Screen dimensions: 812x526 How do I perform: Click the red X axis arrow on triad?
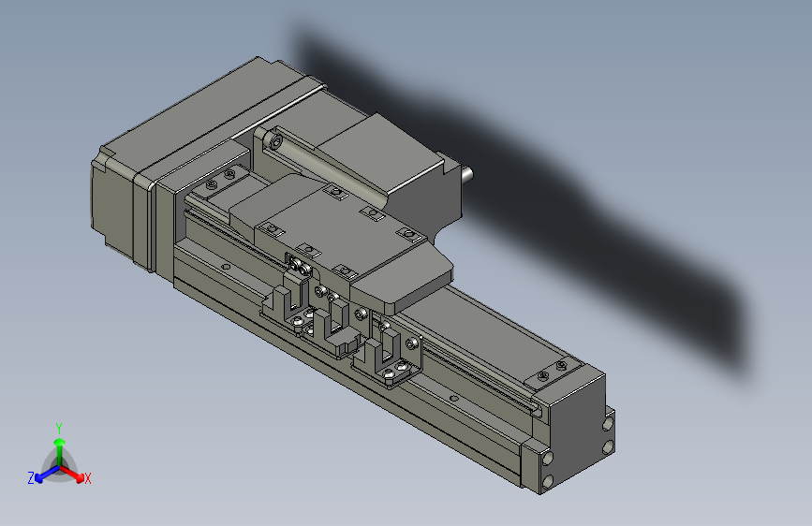click(74, 474)
